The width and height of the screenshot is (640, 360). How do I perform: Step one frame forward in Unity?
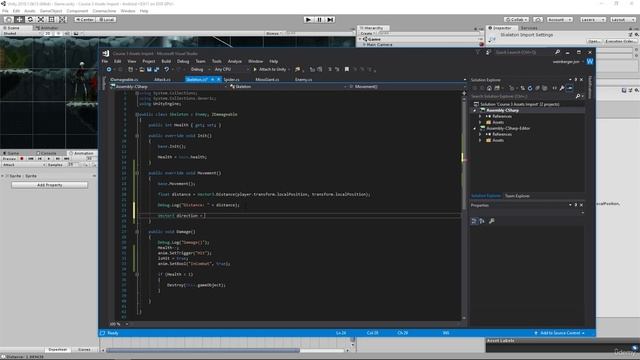tap(330, 20)
